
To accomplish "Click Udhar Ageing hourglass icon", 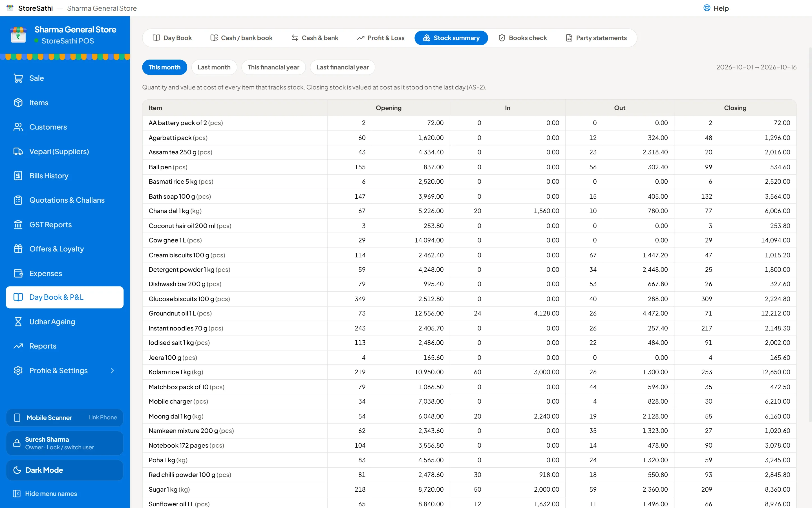I will (18, 322).
